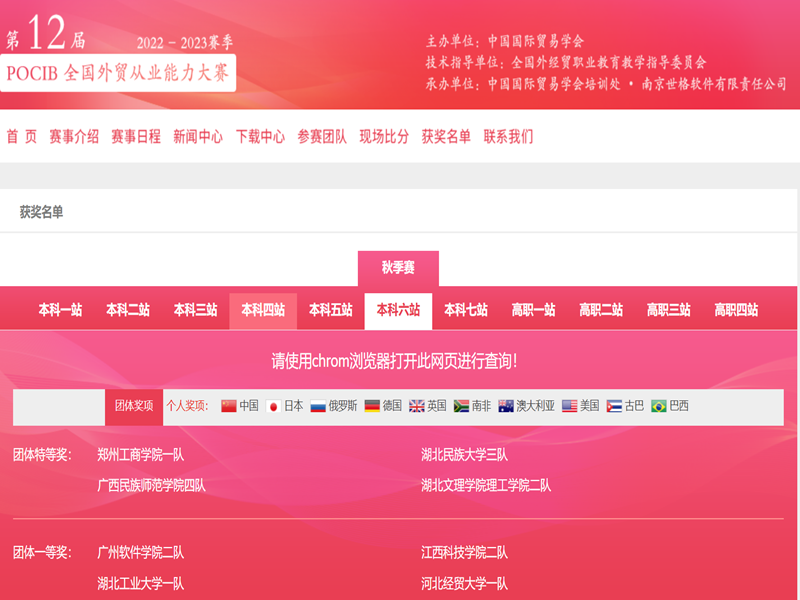Open 下载中心 menu item
This screenshot has height=600, width=800.
click(x=260, y=137)
